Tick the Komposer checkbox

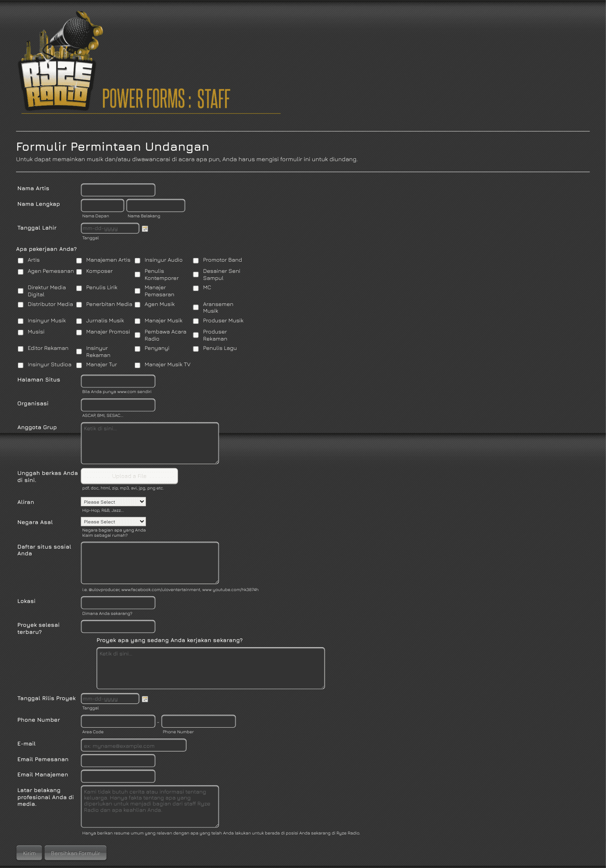tap(79, 272)
